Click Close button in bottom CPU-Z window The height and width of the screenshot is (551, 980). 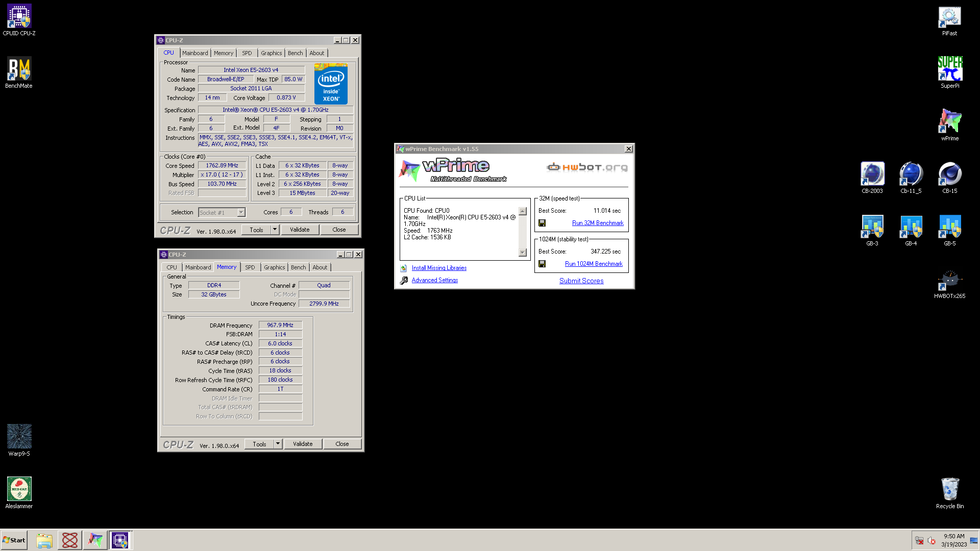(342, 444)
